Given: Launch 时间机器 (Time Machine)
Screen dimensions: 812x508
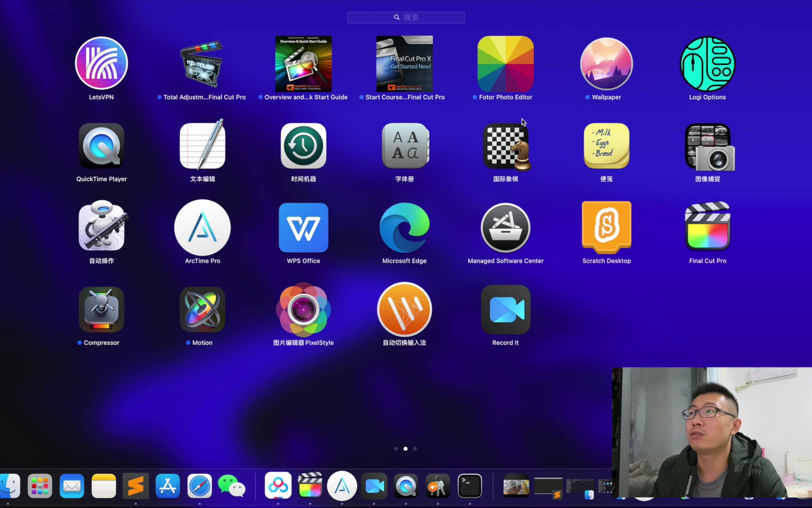Looking at the screenshot, I should click(304, 146).
